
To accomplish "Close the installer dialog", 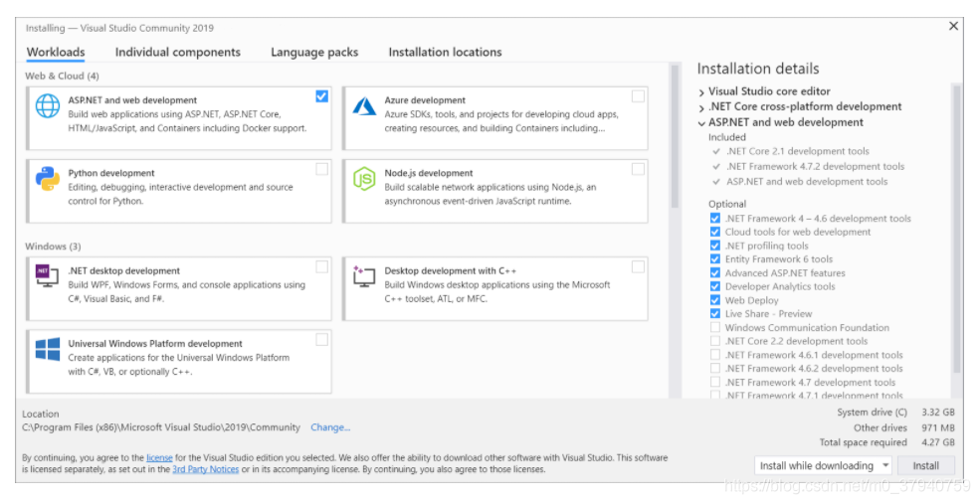I will pyautogui.click(x=953, y=26).
